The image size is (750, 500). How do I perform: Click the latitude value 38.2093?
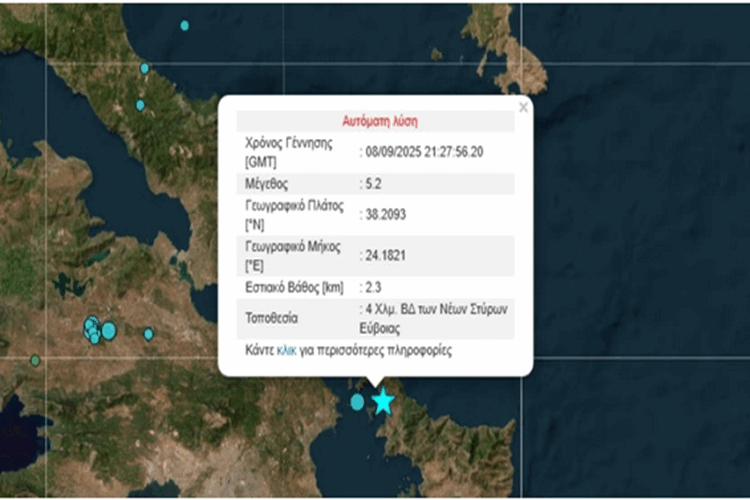click(x=385, y=213)
